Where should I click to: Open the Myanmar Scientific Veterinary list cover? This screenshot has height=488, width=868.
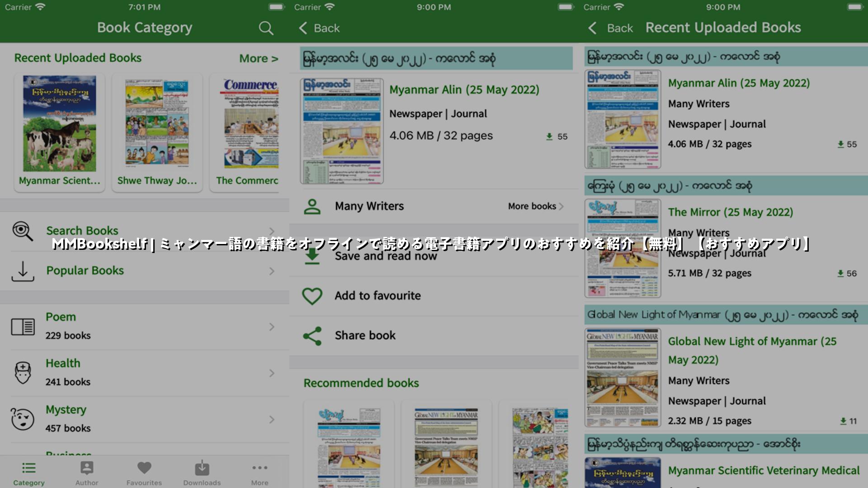(x=623, y=473)
